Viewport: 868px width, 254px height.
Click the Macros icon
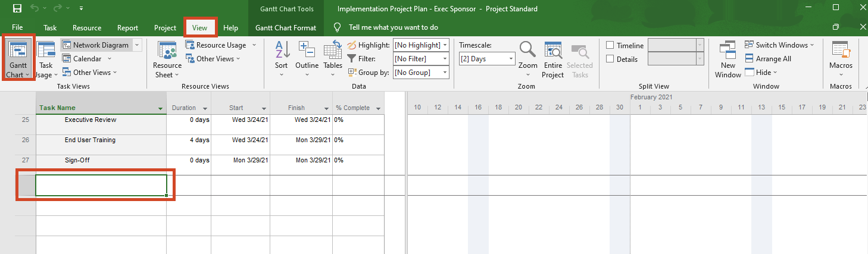[841, 52]
